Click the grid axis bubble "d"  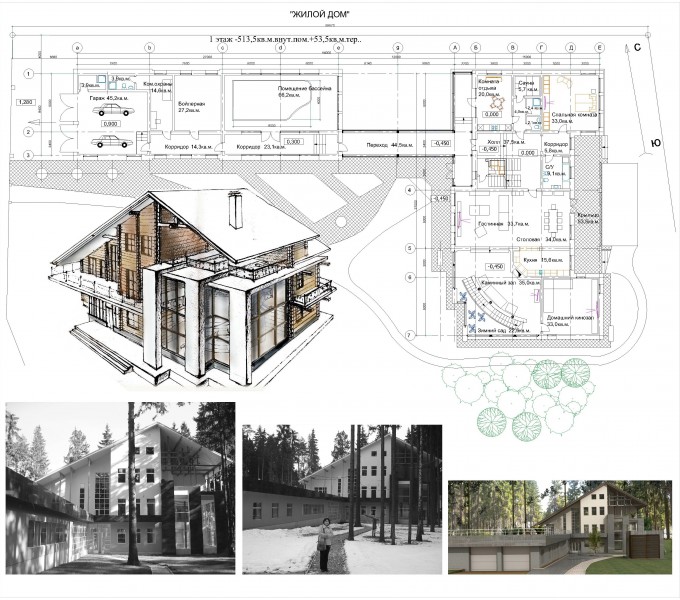pyautogui.click(x=281, y=48)
